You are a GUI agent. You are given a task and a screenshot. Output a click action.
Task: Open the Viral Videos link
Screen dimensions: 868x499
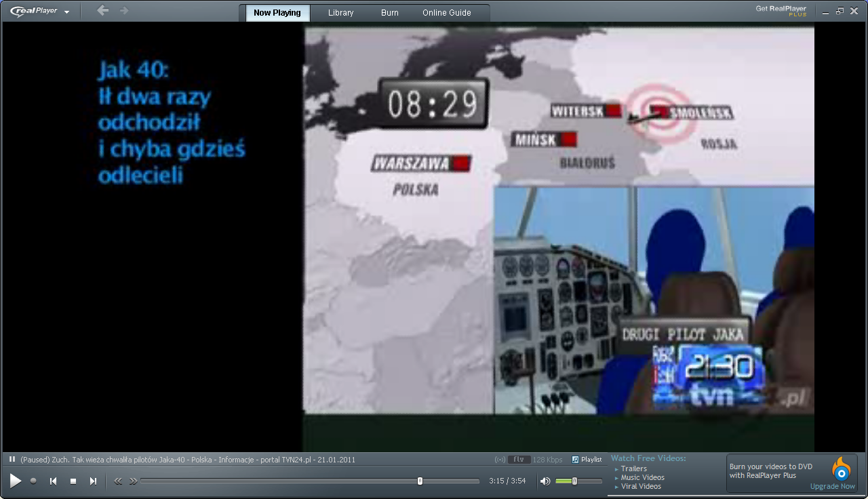641,486
